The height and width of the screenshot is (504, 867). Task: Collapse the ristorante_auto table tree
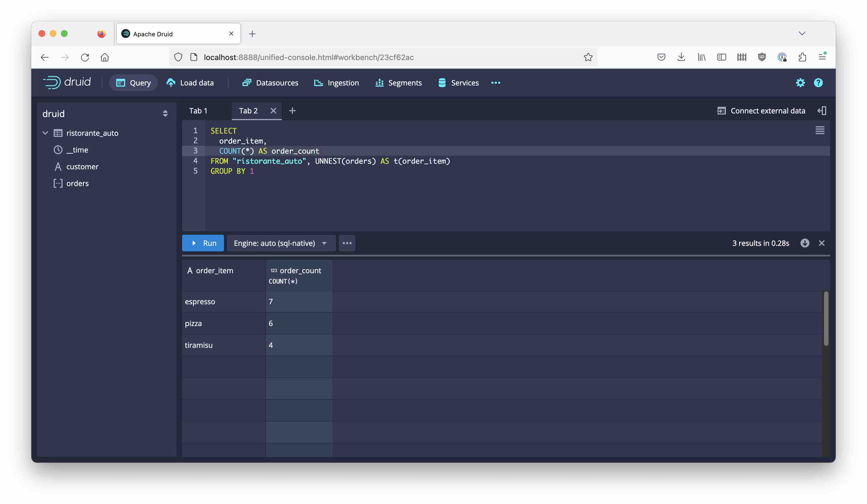[46, 133]
